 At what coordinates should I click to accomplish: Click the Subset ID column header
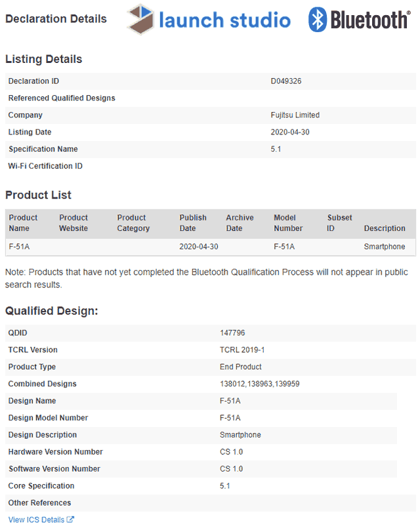(339, 223)
